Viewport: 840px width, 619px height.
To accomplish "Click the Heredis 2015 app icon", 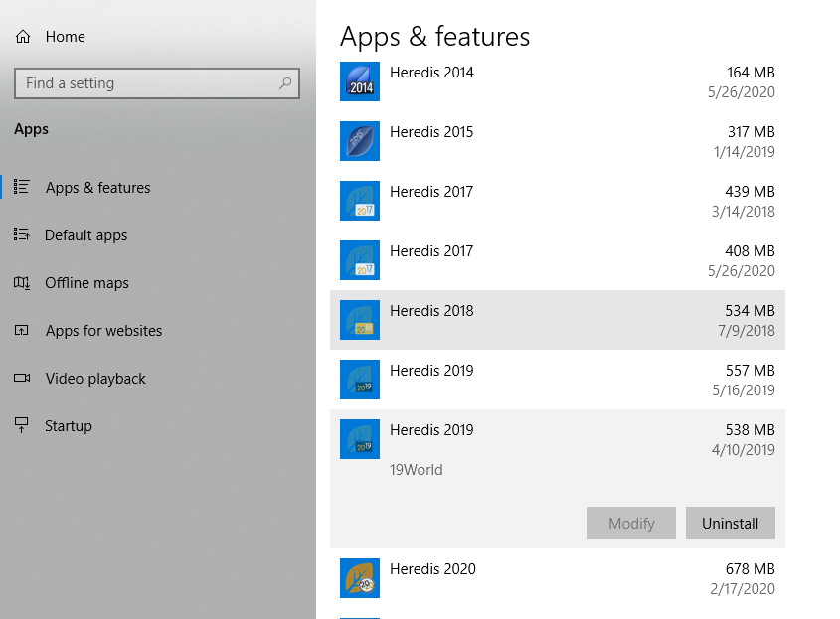I will point(360,141).
